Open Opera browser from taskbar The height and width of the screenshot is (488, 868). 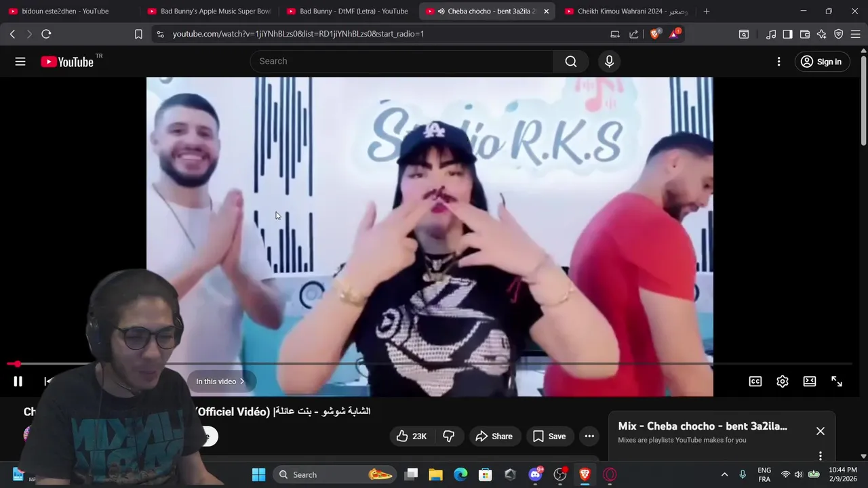point(610,474)
